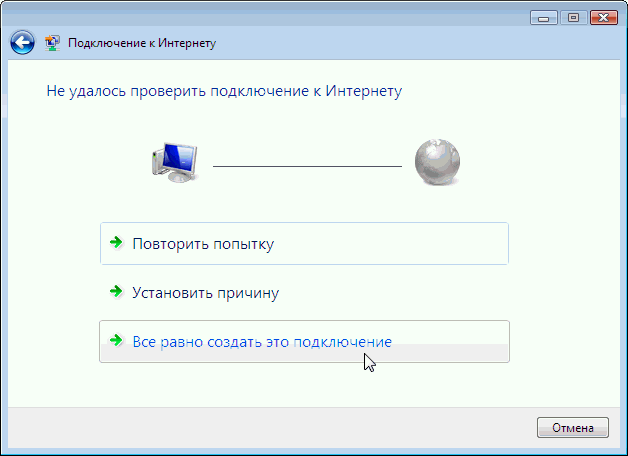Click green arrow next to Установить причину
628x456 pixels.
[x=116, y=291]
